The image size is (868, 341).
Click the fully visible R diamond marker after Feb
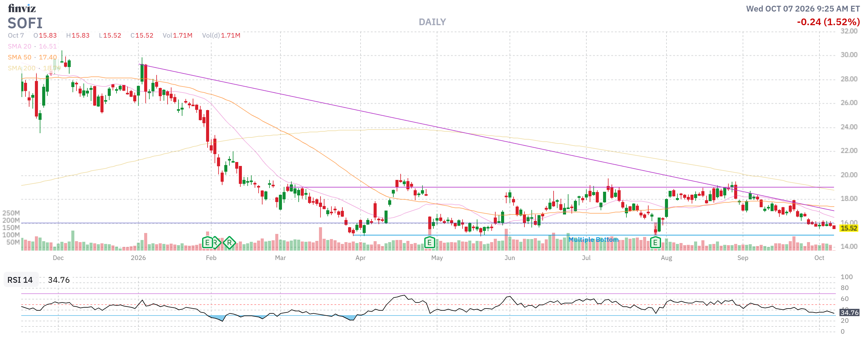[229, 243]
